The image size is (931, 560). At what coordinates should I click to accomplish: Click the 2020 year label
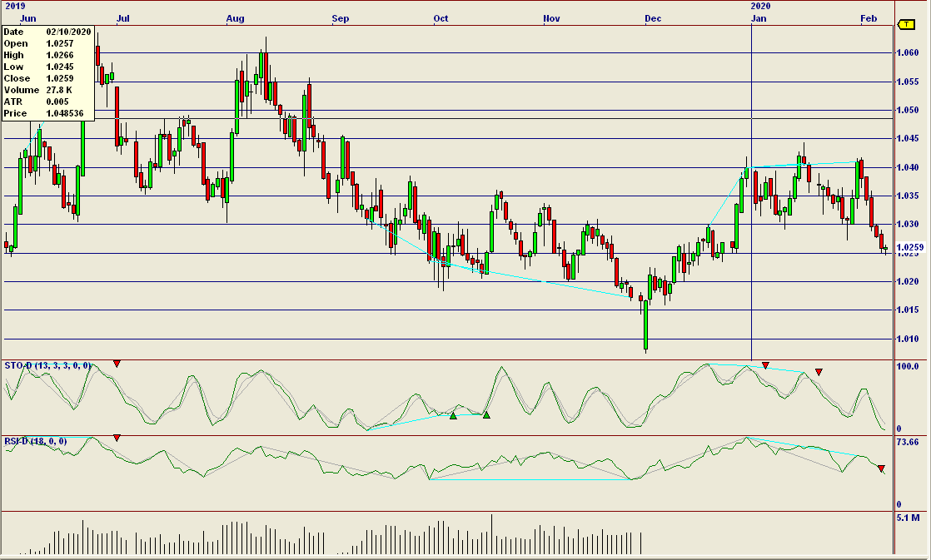tap(760, 6)
